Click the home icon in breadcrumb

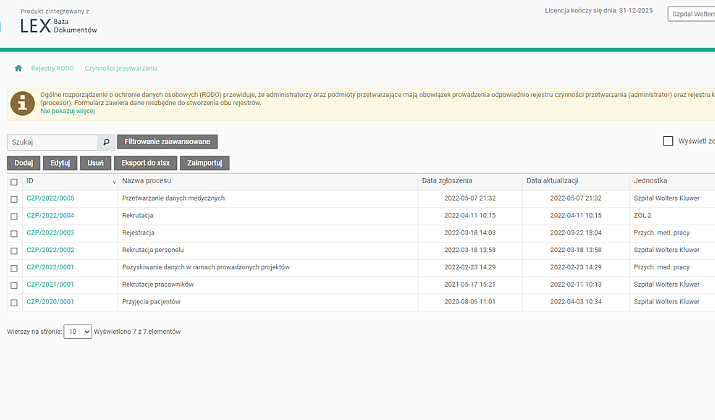[x=18, y=68]
